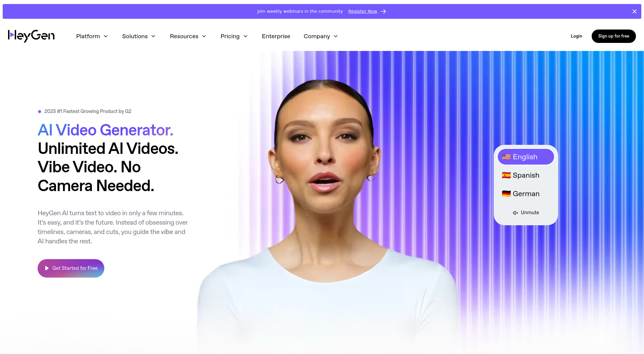Click the US flag icon
644x354 pixels.
506,157
